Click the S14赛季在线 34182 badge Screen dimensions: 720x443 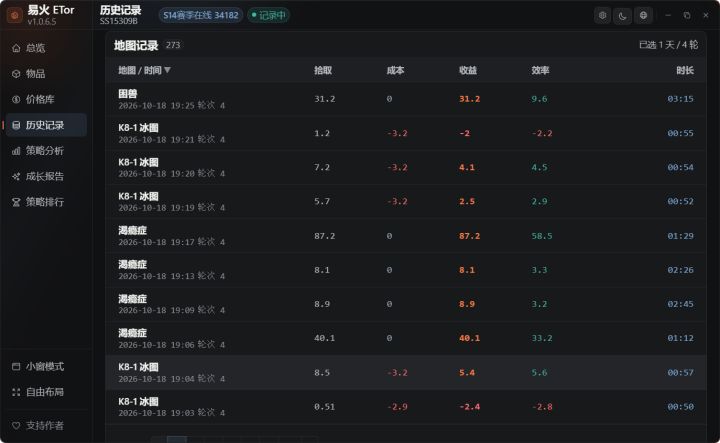(x=201, y=15)
